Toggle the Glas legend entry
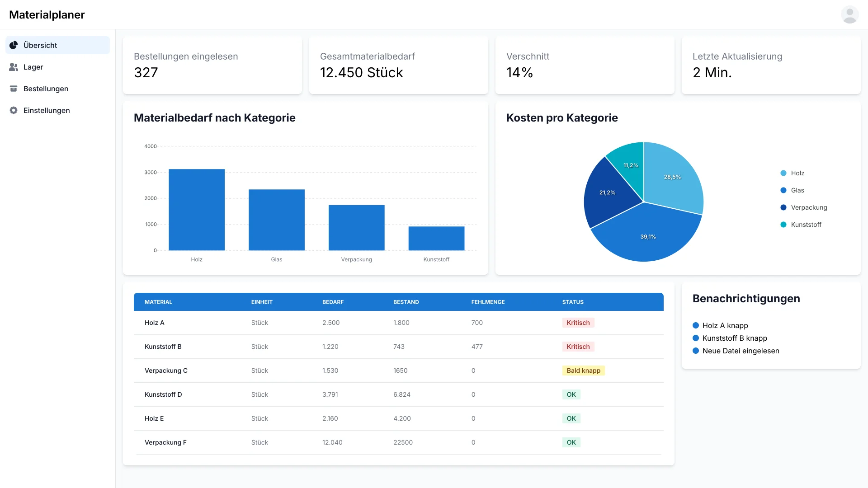This screenshot has height=488, width=868. coord(797,190)
